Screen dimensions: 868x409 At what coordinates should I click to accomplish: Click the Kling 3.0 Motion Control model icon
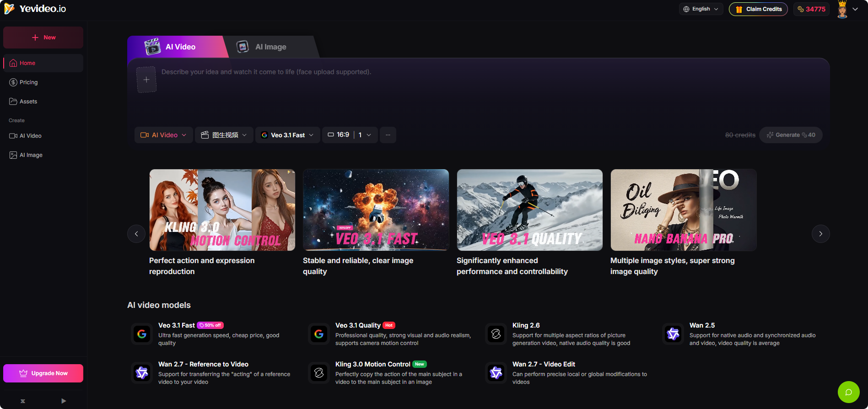point(319,373)
